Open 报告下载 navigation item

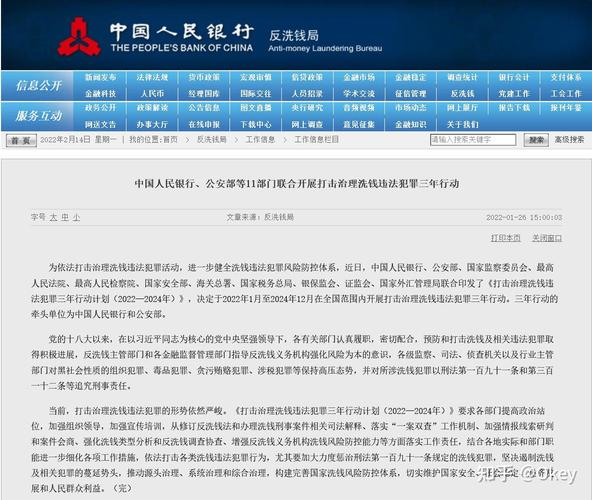(x=514, y=108)
